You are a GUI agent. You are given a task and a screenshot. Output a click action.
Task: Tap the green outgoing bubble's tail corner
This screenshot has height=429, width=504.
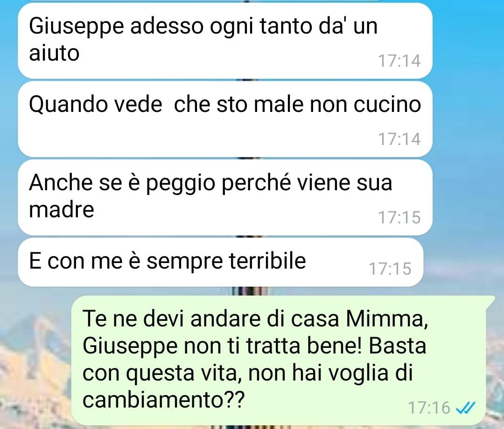490,301
